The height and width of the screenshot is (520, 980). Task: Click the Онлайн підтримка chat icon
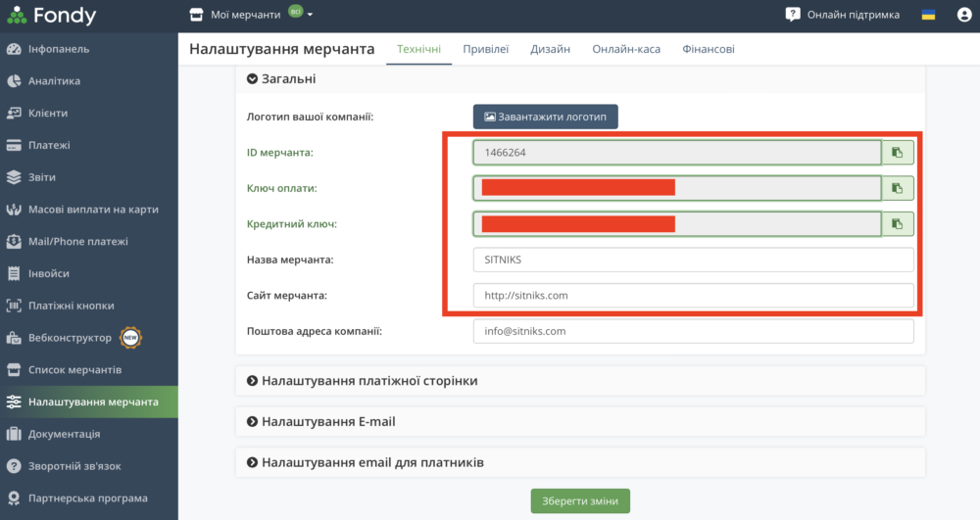coord(793,15)
